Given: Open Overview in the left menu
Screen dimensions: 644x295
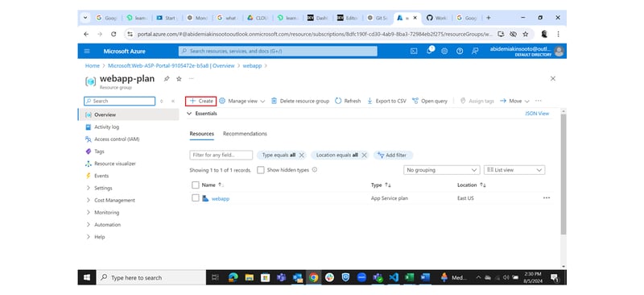Looking at the screenshot, I should coord(128,114).
